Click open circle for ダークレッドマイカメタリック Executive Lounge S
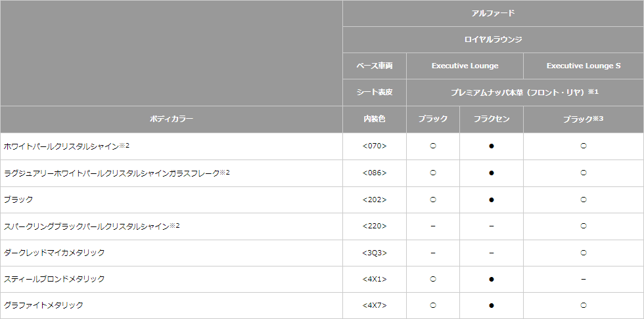Viewport: 644px width, 319px height. pos(584,253)
